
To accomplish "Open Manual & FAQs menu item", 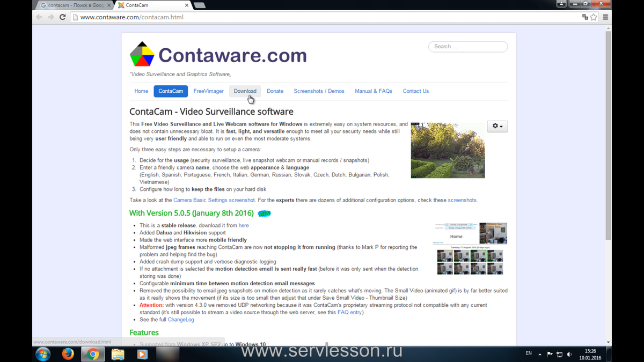I will coord(374,91).
